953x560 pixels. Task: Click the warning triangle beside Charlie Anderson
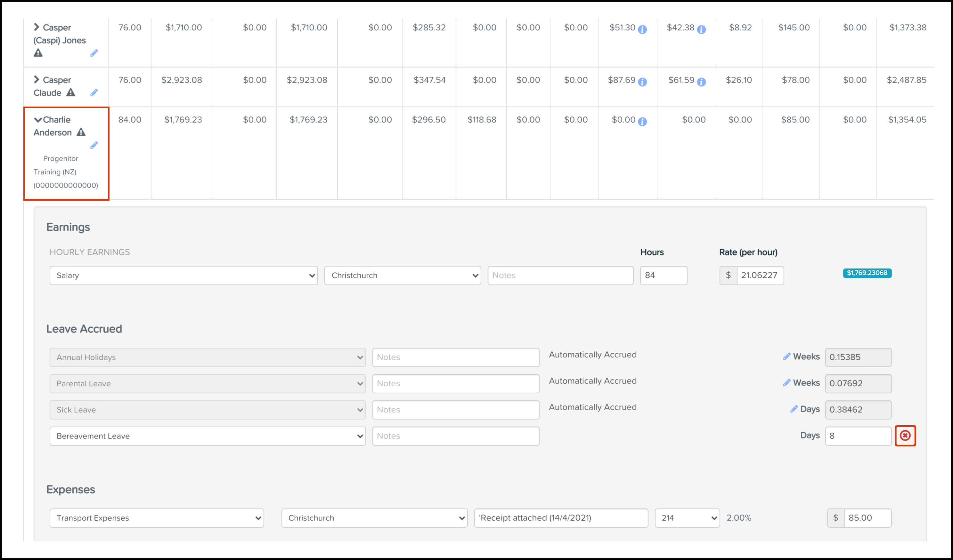point(81,132)
